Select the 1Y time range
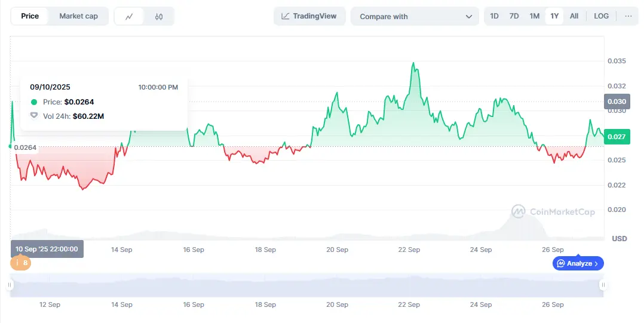 pos(554,16)
